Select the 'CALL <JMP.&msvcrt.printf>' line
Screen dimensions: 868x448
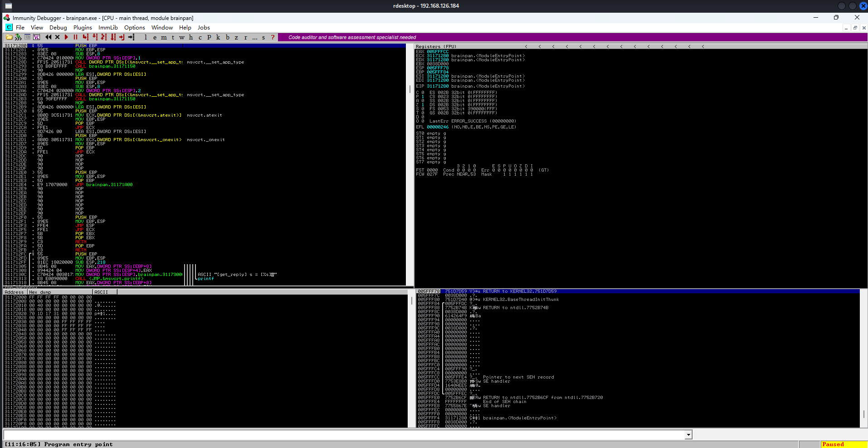point(205,279)
